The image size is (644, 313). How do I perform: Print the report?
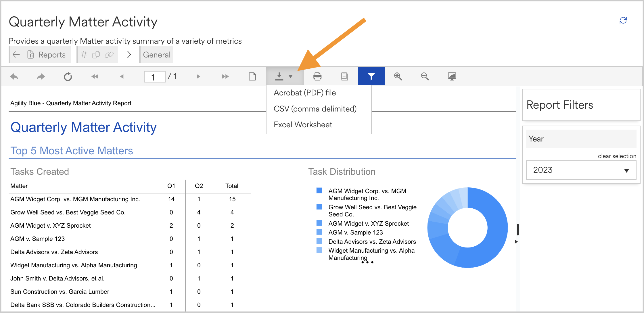point(317,76)
